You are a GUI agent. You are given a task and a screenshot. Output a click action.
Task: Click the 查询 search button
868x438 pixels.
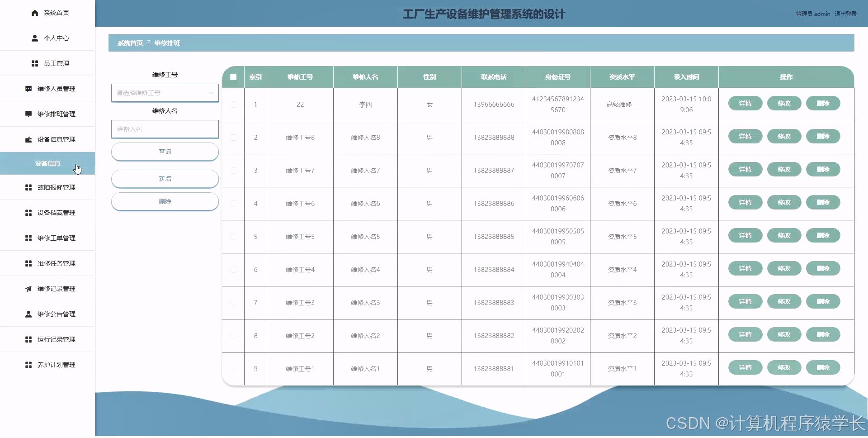(x=165, y=152)
